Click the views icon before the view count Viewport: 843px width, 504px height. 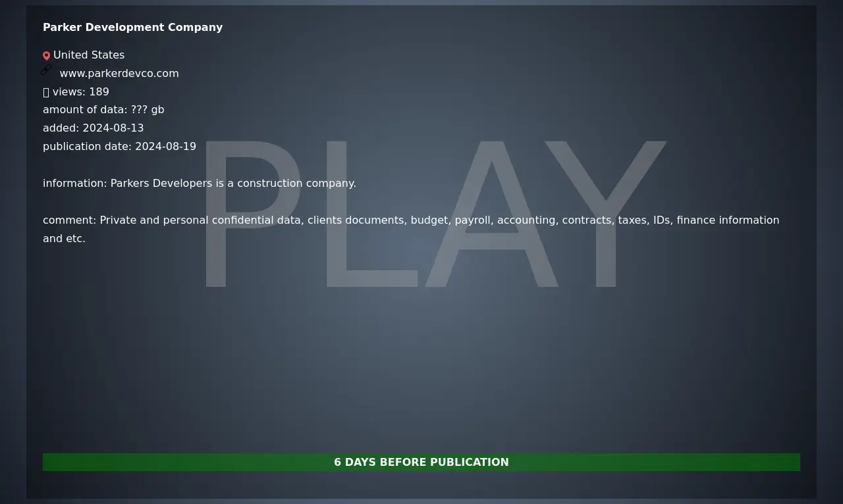pyautogui.click(x=46, y=92)
